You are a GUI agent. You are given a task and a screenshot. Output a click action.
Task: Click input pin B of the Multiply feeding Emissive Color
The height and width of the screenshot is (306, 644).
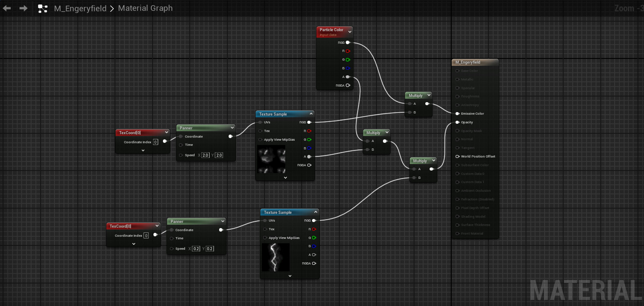409,113
